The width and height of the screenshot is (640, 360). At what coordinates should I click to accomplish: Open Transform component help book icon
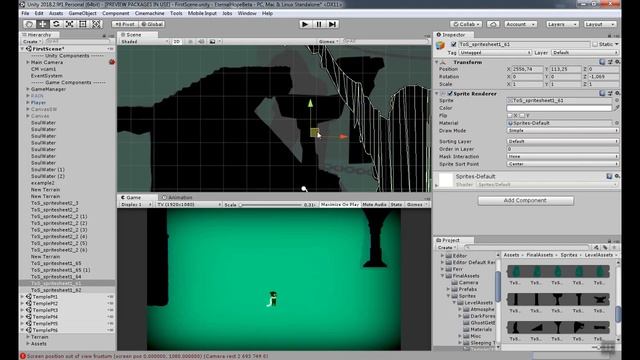pyautogui.click(x=602, y=62)
